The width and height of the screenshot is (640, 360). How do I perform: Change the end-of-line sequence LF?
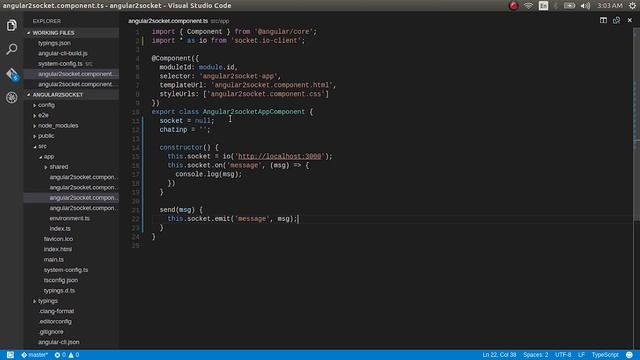coord(581,355)
